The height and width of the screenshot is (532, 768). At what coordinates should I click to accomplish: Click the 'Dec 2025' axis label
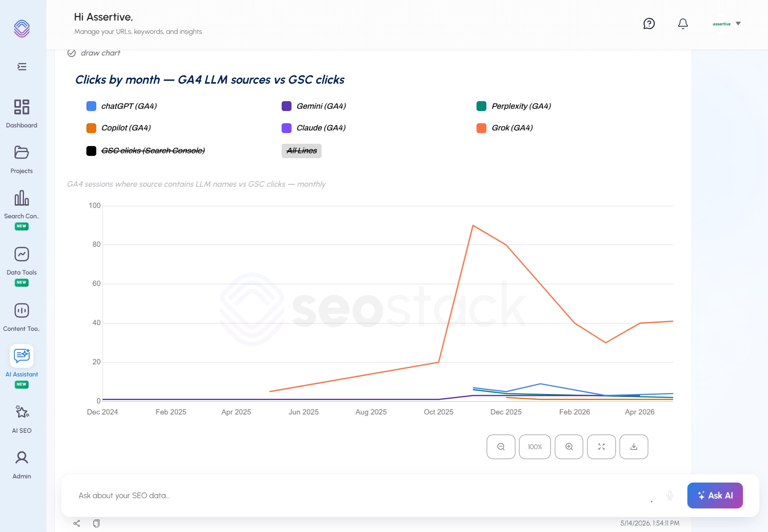506,412
